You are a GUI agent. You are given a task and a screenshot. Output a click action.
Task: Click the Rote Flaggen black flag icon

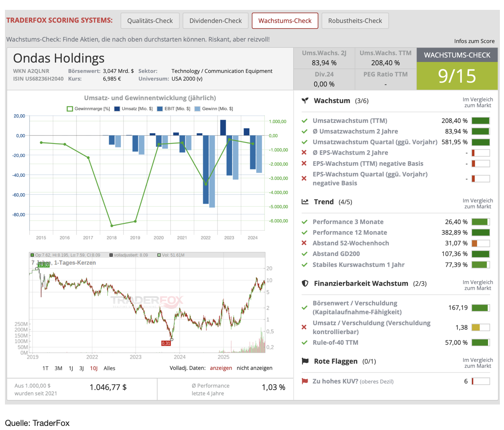click(305, 361)
